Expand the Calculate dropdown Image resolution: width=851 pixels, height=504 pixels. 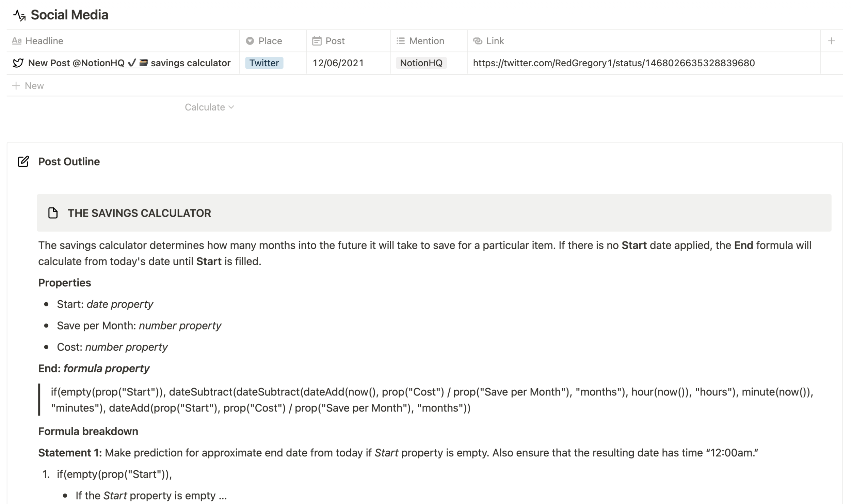[x=209, y=107]
